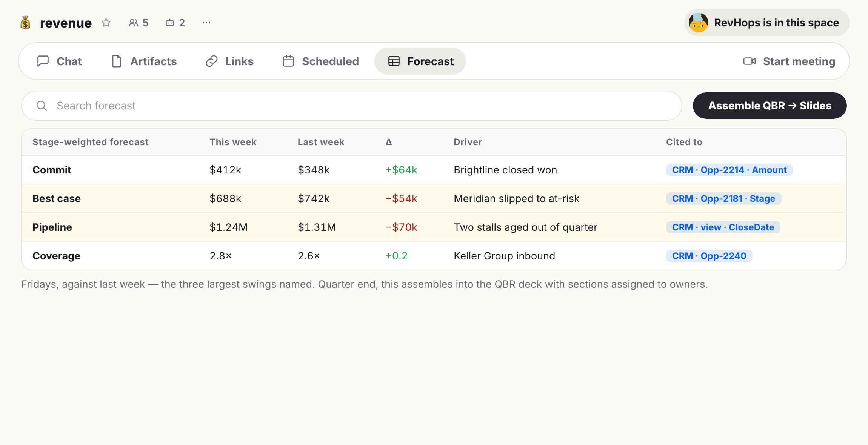Click the −$54k delta

pyautogui.click(x=401, y=198)
